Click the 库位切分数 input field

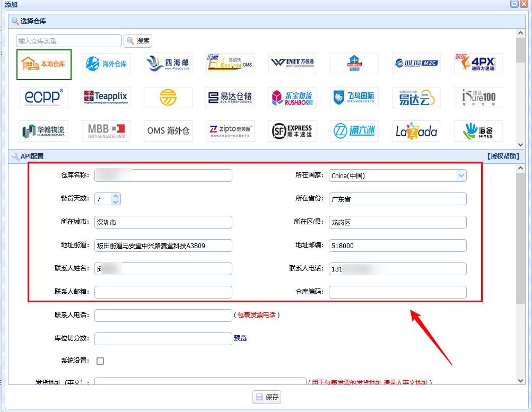point(163,339)
